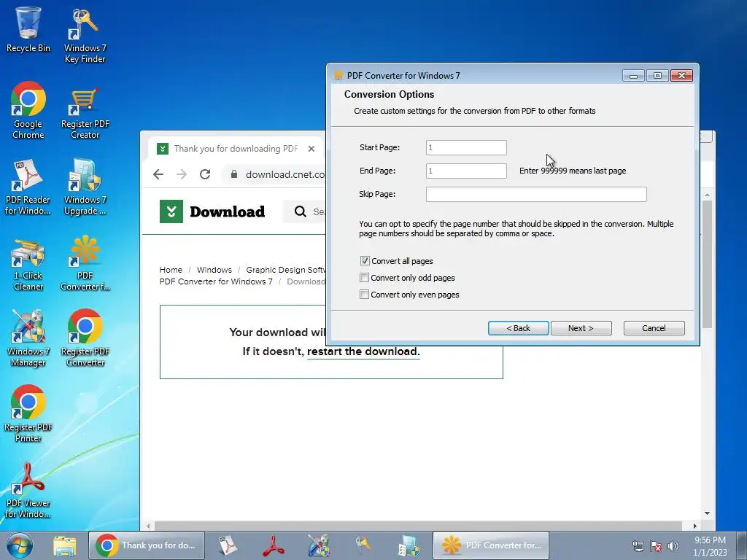Open PDF Viewer for Windows desktop icon
The image size is (747, 560).
28,491
